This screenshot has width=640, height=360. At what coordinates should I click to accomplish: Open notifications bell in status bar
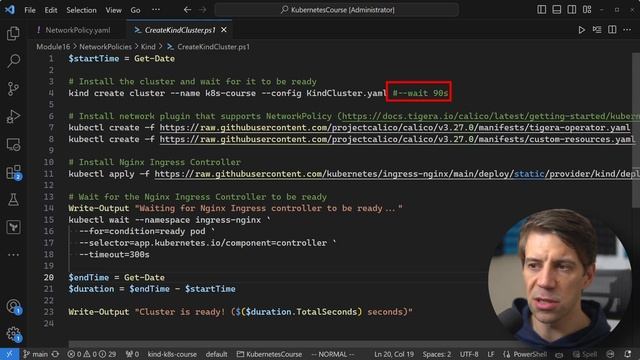[628, 354]
